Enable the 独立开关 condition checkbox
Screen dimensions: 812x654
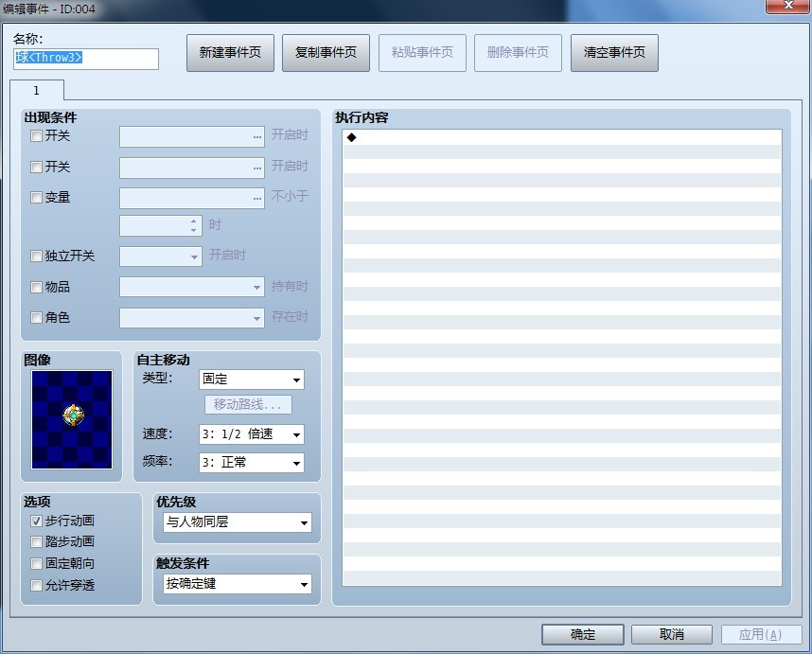[36, 256]
